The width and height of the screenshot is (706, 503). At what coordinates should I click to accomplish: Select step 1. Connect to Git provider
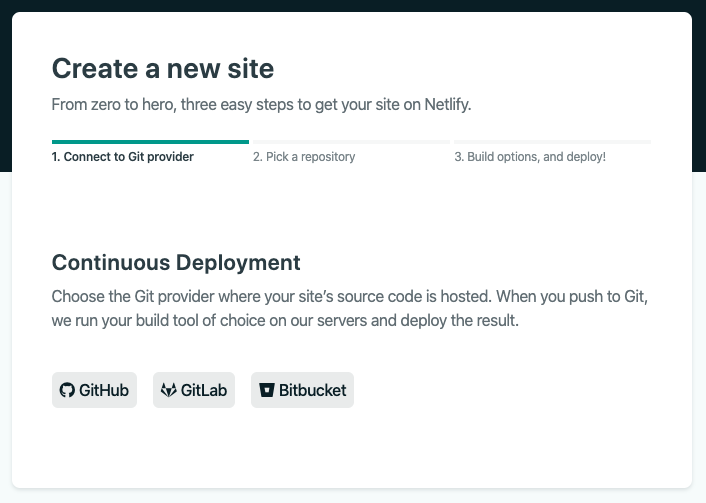click(x=123, y=157)
